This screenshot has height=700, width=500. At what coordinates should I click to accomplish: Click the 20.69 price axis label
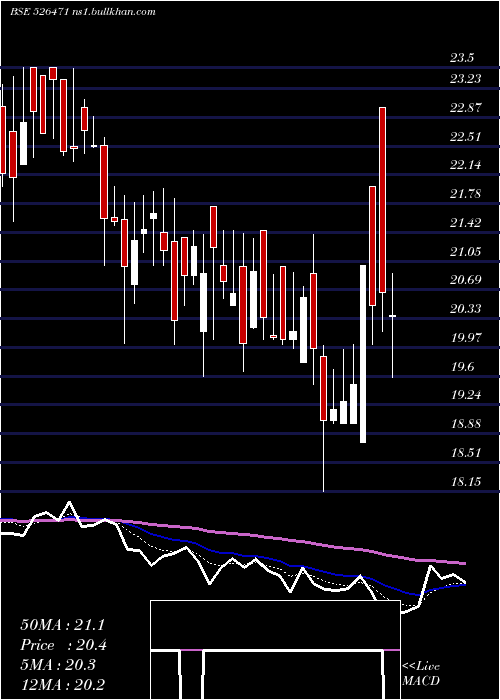click(x=466, y=280)
